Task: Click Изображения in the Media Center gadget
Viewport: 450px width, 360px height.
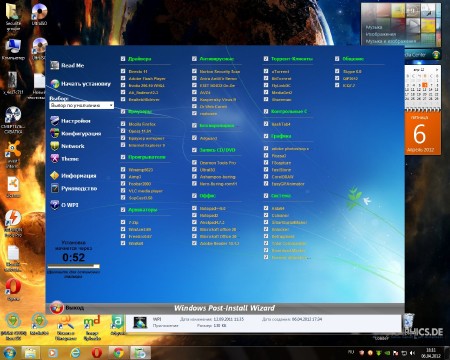Action: [381, 34]
